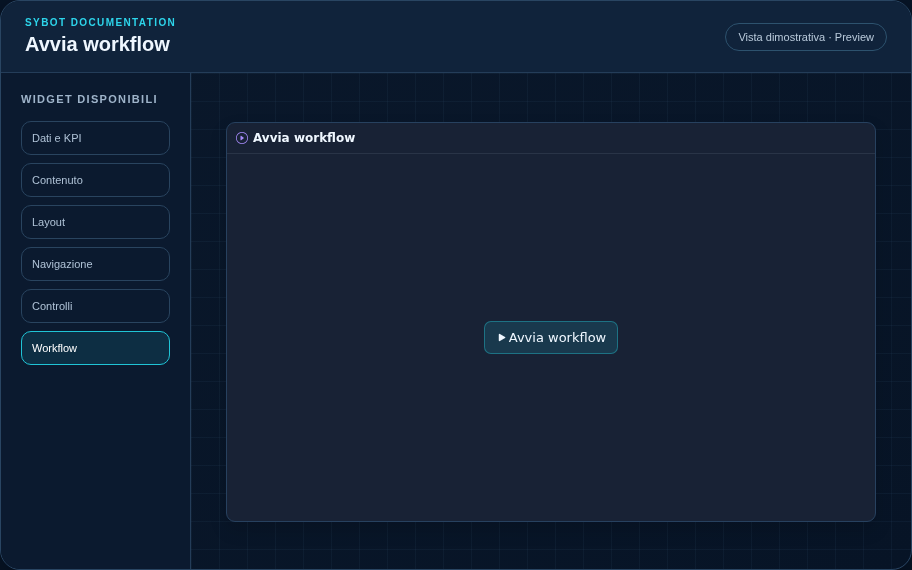This screenshot has width=912, height=570.
Task: Click the empty grid canvas above the widget card
Action: coord(551,98)
